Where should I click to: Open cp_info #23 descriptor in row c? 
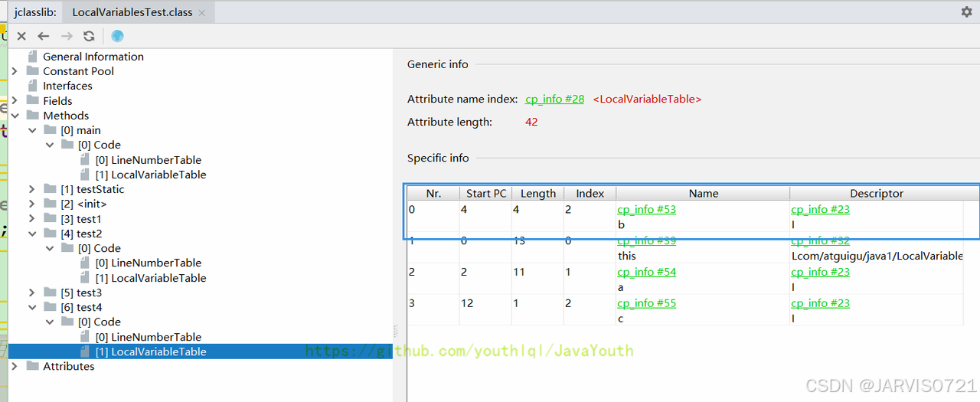pos(821,303)
